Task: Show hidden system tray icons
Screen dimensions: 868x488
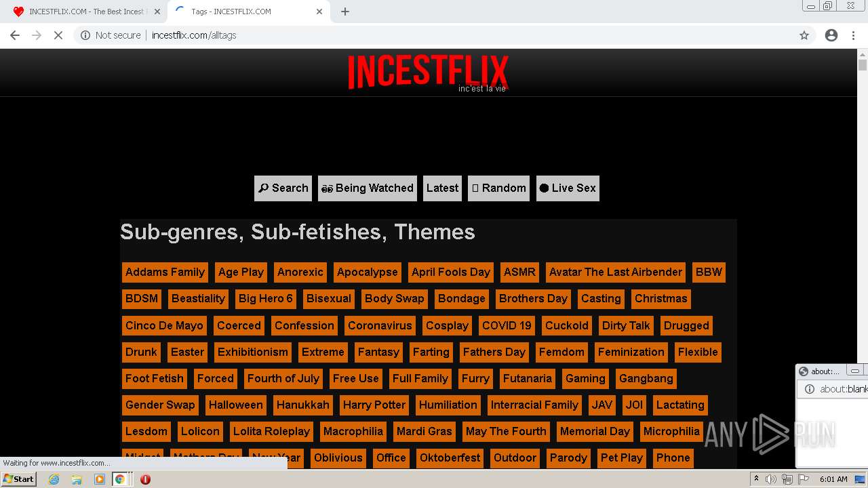Action: click(x=756, y=479)
